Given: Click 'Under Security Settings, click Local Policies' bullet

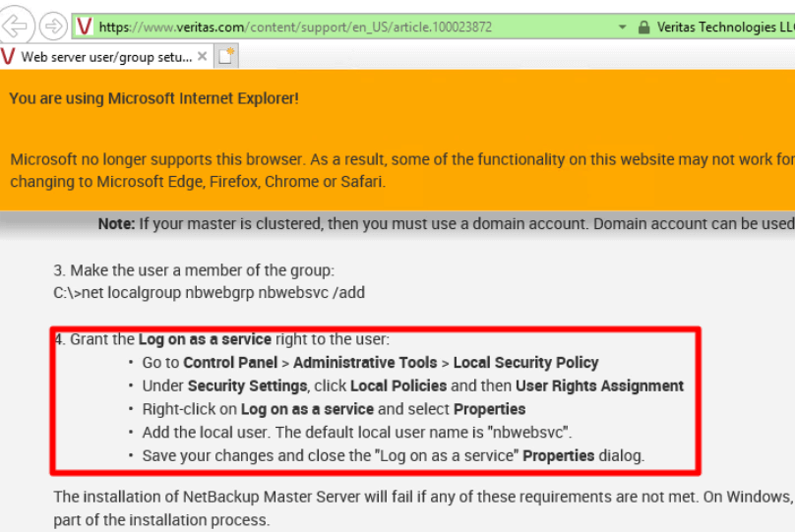Looking at the screenshot, I should tap(412, 385).
